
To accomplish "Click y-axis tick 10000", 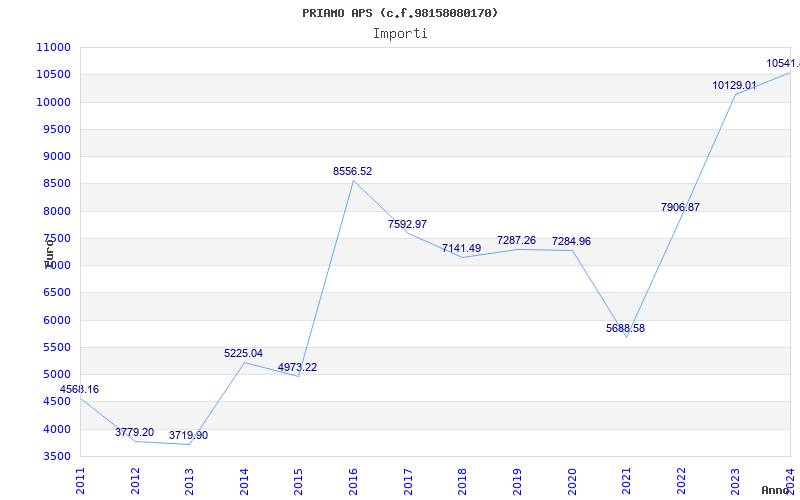I will click(x=53, y=102).
